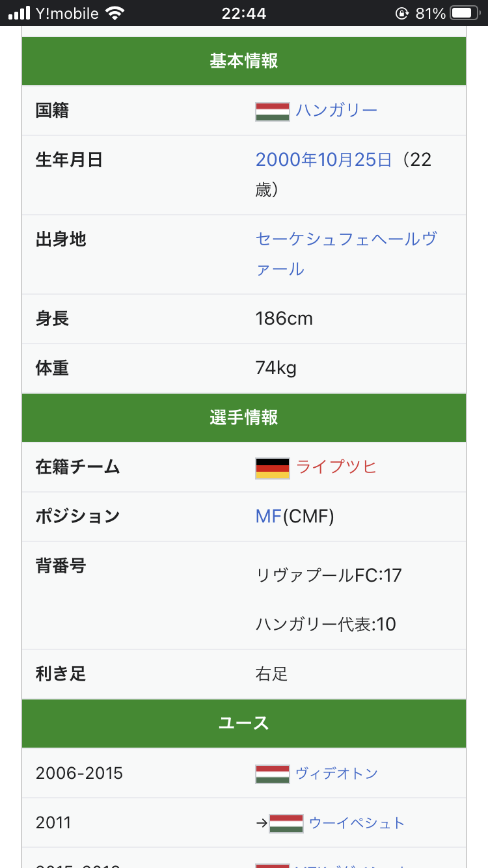Tap the 選手情報 green section header
The image size is (488, 868).
coord(244,418)
